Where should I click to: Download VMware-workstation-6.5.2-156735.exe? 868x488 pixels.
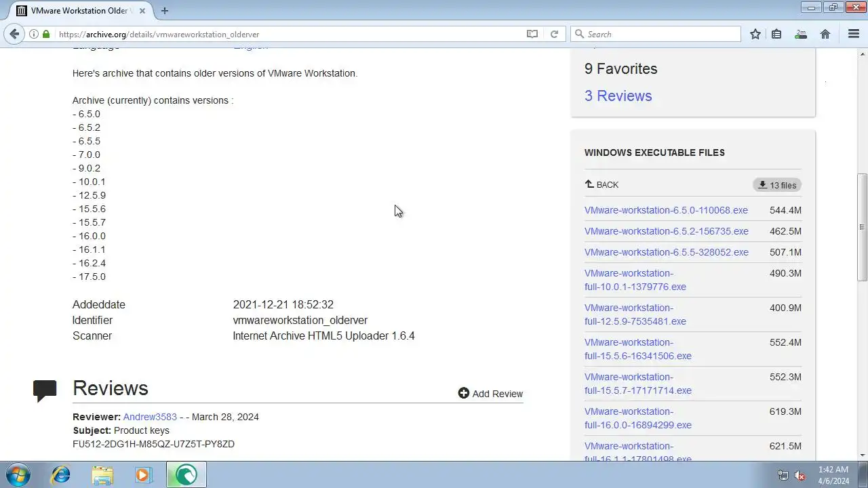tap(667, 231)
